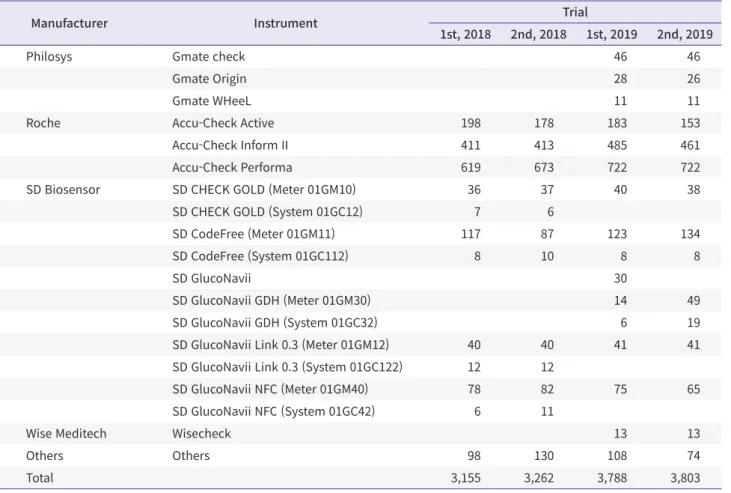This screenshot has width=731, height=493.
Task: Click the Total value 3,803
Action: coord(685,478)
